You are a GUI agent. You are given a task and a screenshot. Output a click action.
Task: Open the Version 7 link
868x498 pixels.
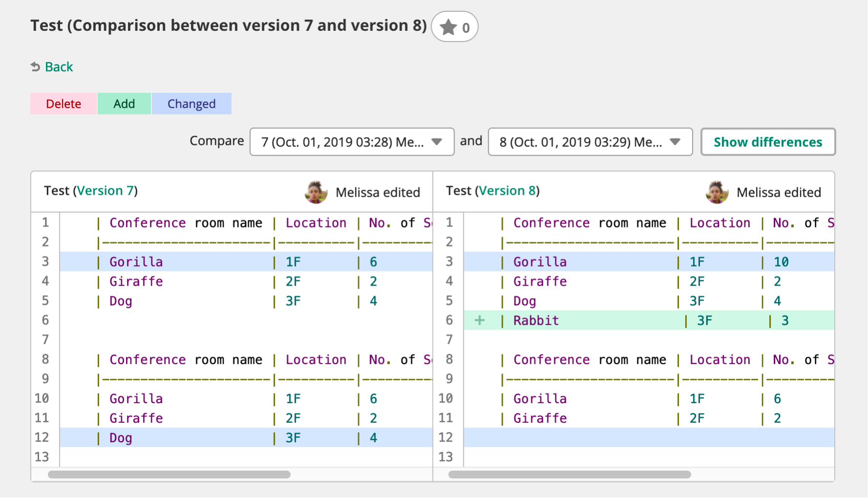pos(105,191)
